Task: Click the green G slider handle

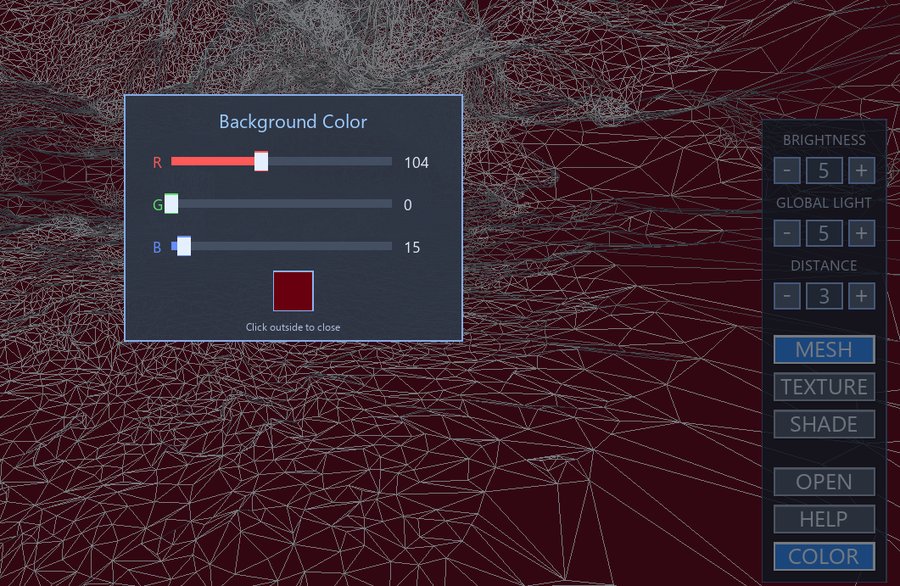Action: [171, 204]
